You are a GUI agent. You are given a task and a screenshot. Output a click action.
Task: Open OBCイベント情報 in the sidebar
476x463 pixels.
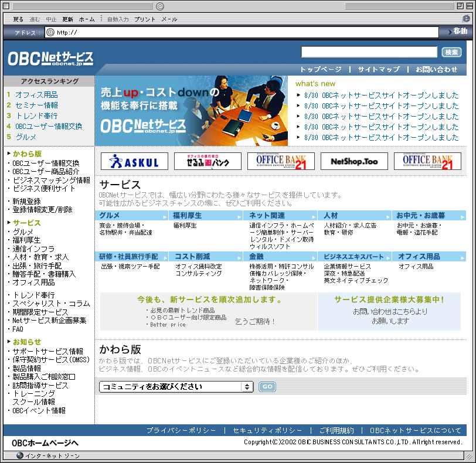click(39, 410)
